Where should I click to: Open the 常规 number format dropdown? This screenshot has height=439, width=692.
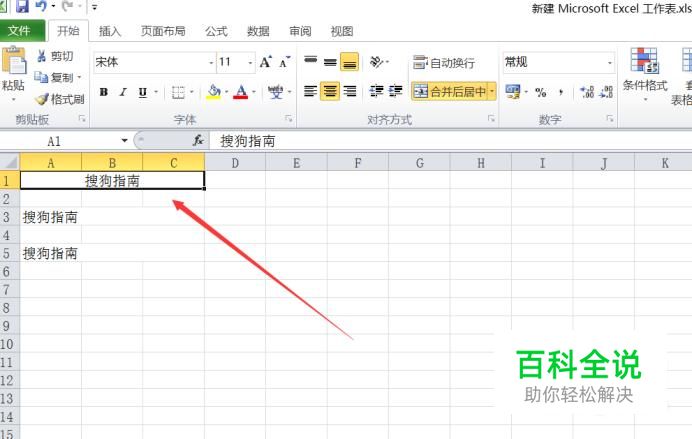click(x=610, y=63)
